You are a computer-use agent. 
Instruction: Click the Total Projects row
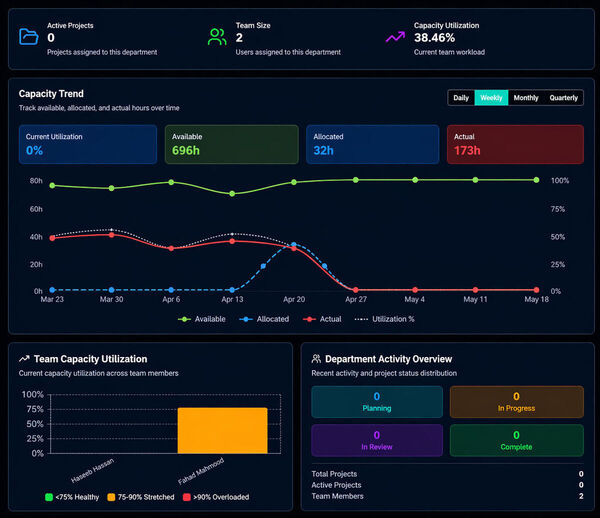pyautogui.click(x=447, y=474)
